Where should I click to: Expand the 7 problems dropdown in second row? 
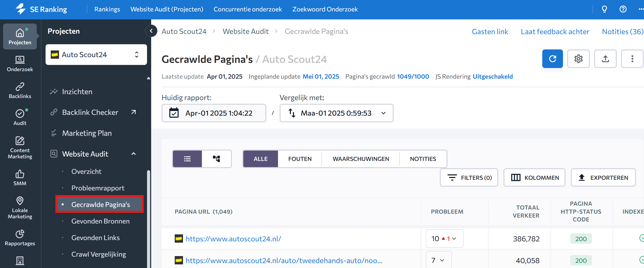(439, 260)
